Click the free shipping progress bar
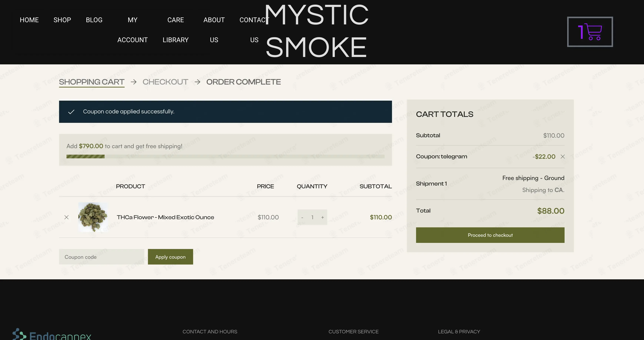644x340 pixels. click(225, 157)
